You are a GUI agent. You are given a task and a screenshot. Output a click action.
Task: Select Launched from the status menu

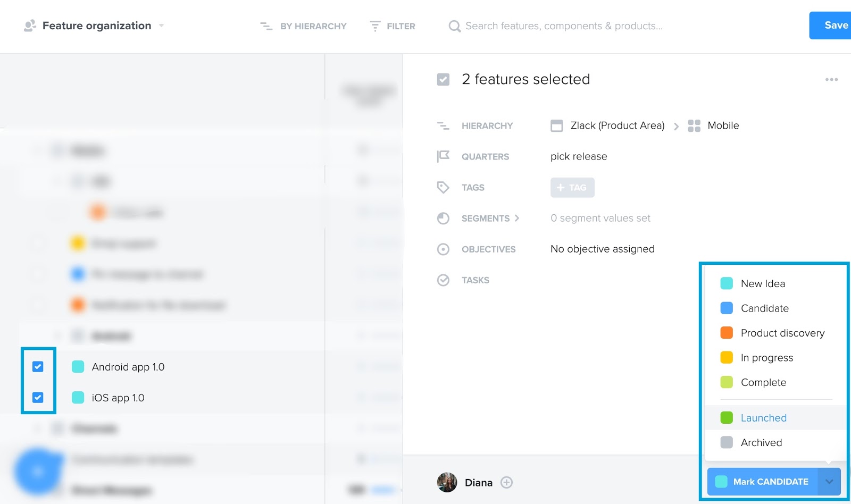tap(763, 418)
